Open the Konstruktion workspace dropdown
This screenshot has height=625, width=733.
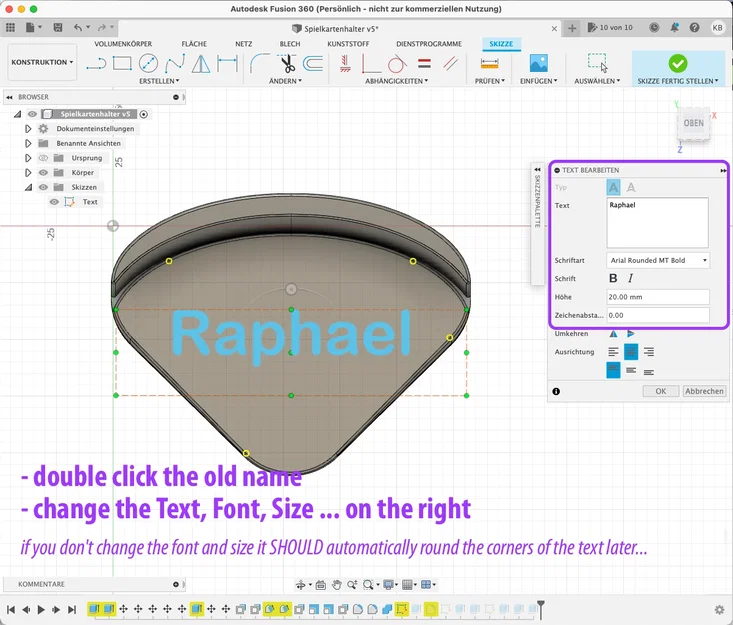click(42, 62)
